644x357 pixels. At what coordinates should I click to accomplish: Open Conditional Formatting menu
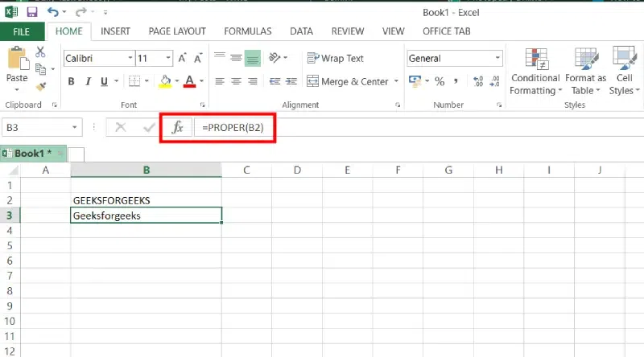(x=535, y=71)
